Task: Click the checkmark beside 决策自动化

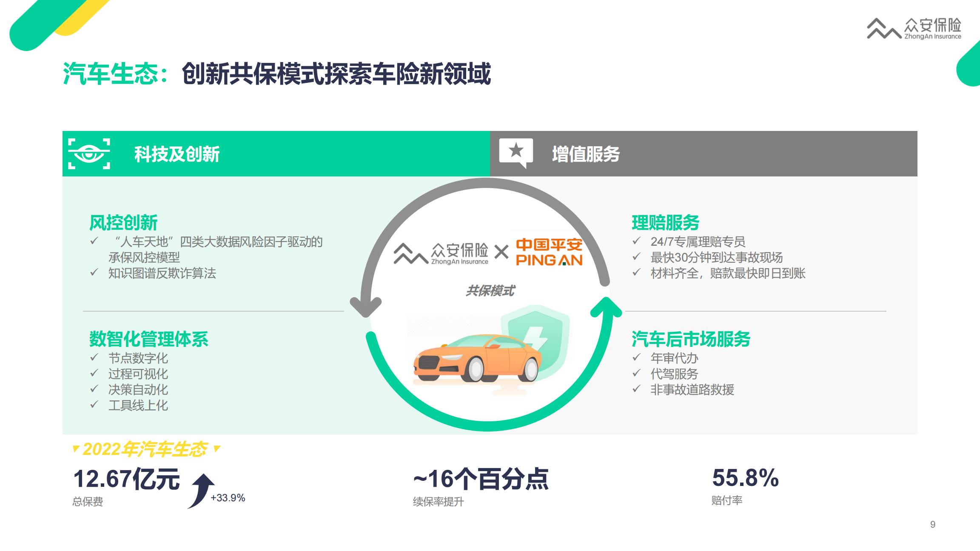Action: [94, 389]
